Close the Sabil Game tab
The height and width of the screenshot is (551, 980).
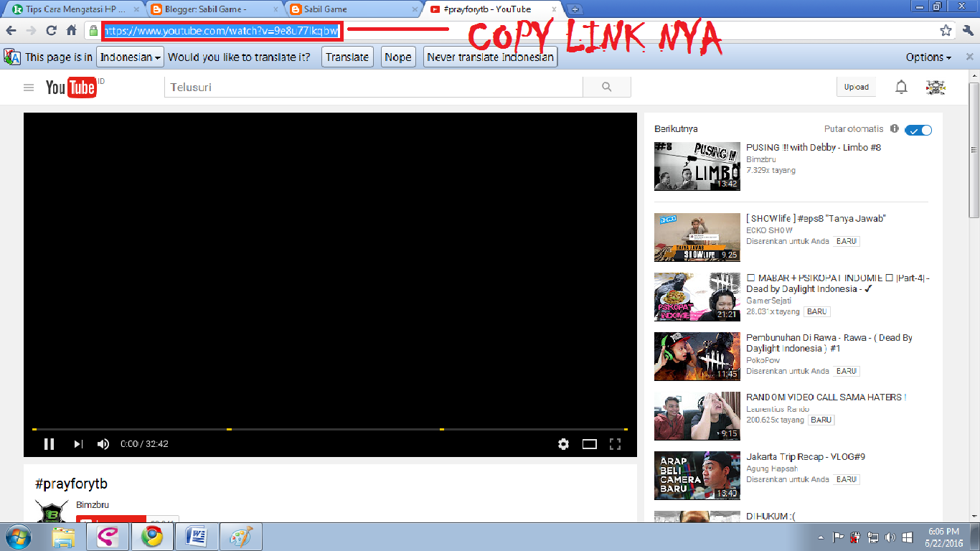[415, 9]
